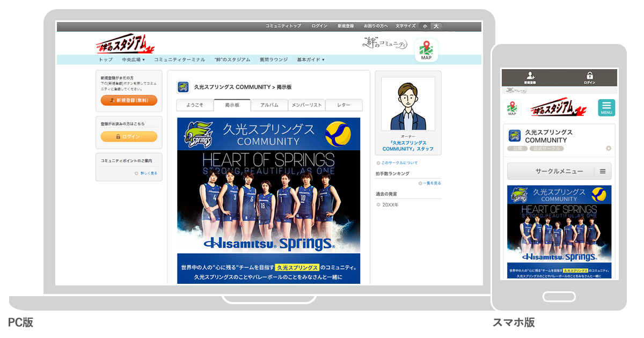The image size is (644, 338).
Task: Switch to the ようこそ tab
Action: 195,105
